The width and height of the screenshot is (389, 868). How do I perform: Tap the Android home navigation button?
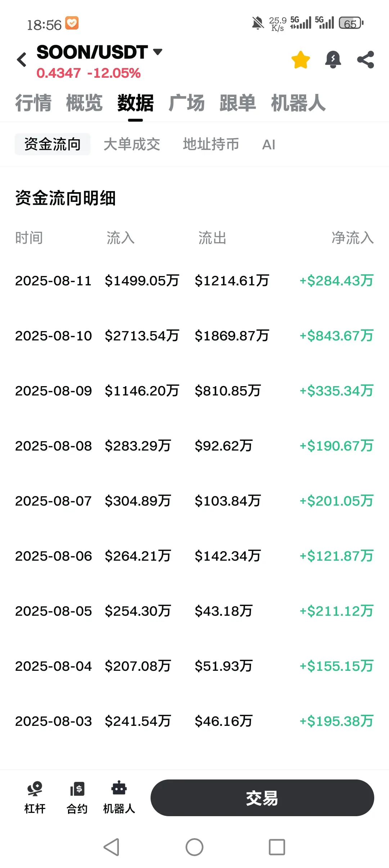[x=194, y=847]
